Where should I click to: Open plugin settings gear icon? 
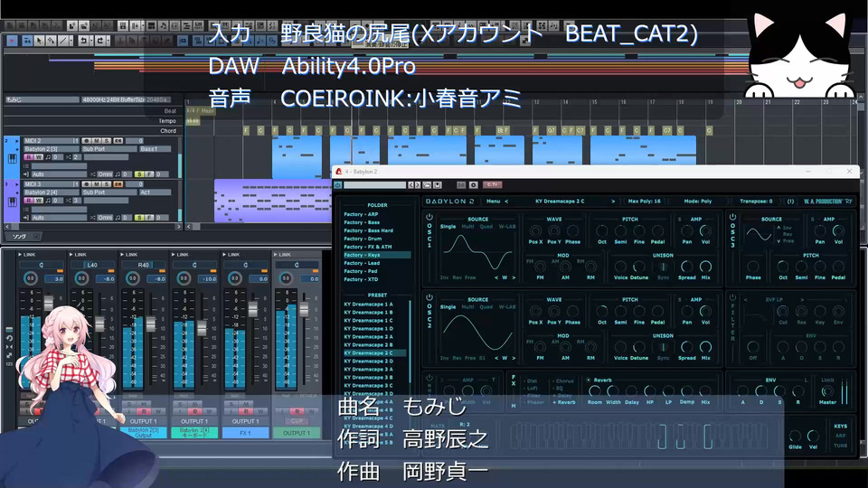[x=473, y=184]
